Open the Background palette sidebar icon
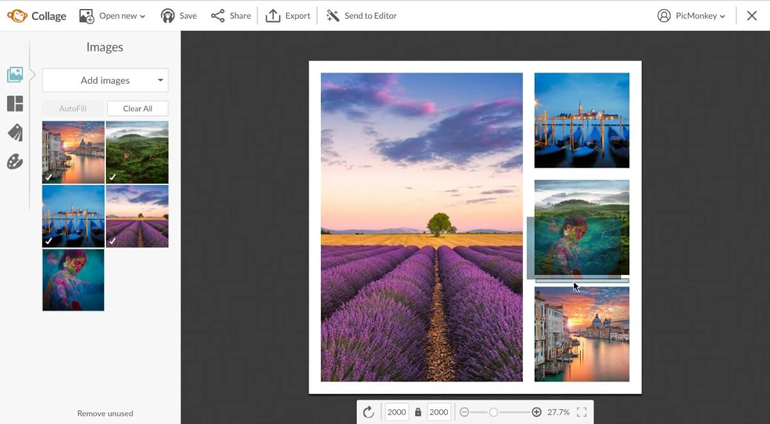Screen dimensions: 770x424 click(x=15, y=162)
